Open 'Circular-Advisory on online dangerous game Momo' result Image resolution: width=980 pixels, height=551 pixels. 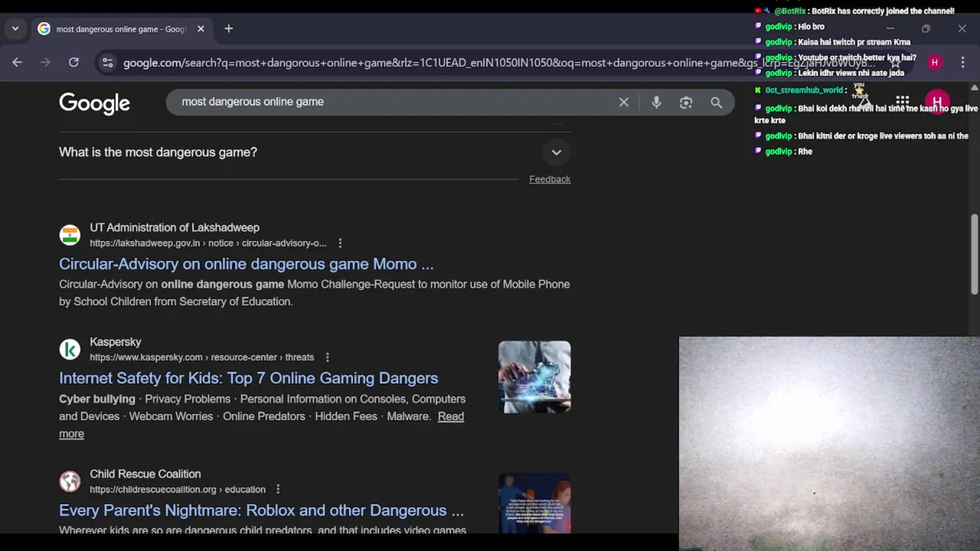point(246,264)
